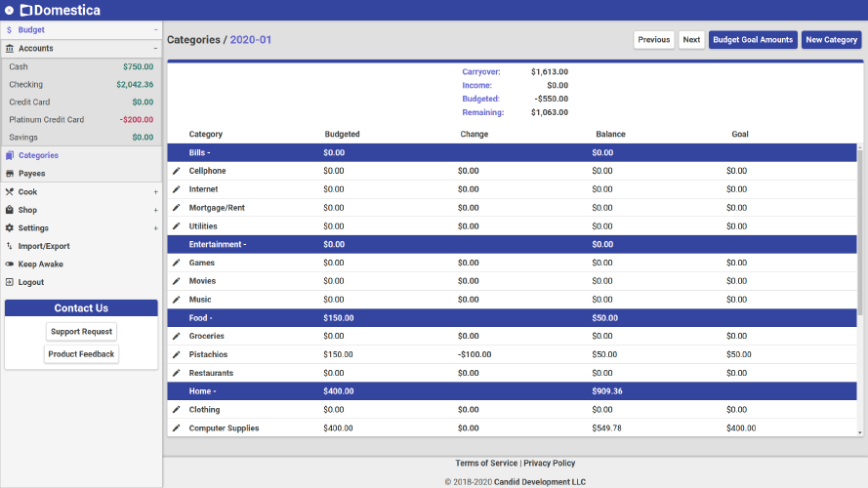Screen dimensions: 868x488
Task: Click the bank Accounts icon
Action: coord(10,48)
